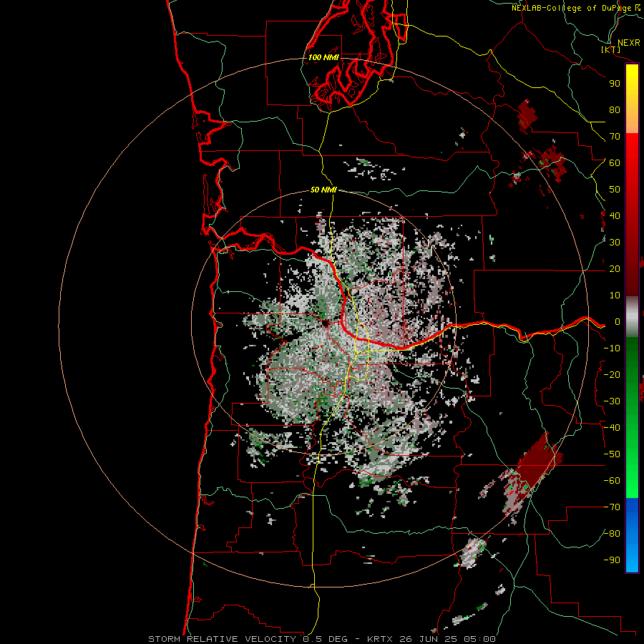This screenshot has height=644, width=644.
Task: Click the 10 value on the velocity scale
Action: coord(615,296)
